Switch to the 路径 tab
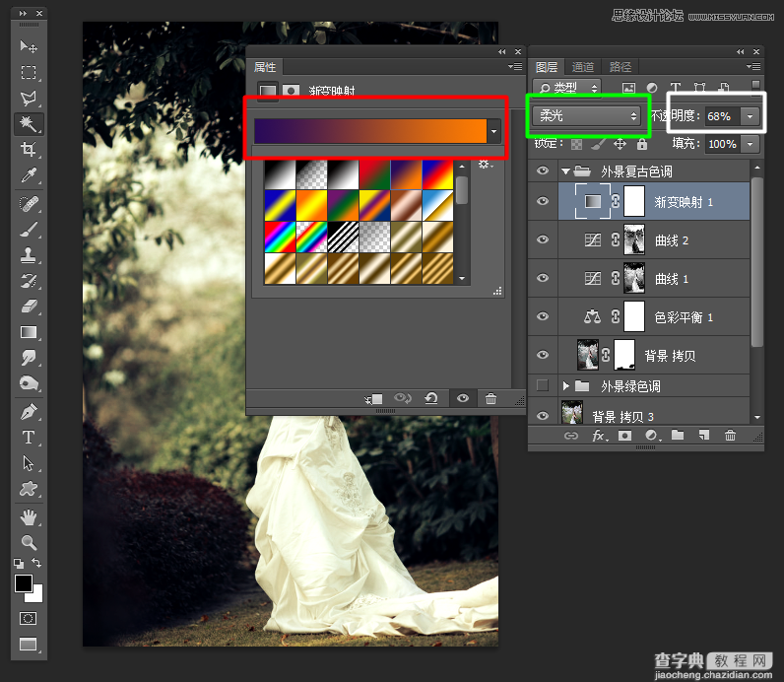The image size is (784, 682). coord(621,67)
